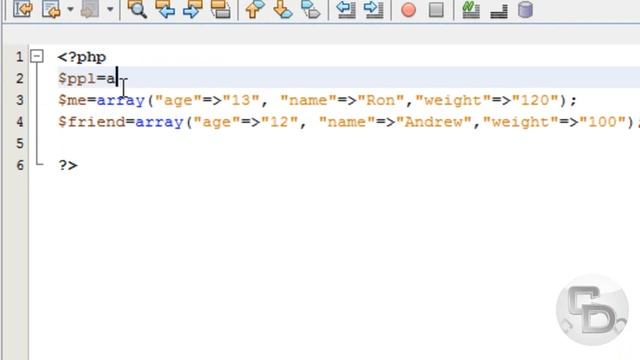Click line number 6 in gutter

(x=20, y=165)
